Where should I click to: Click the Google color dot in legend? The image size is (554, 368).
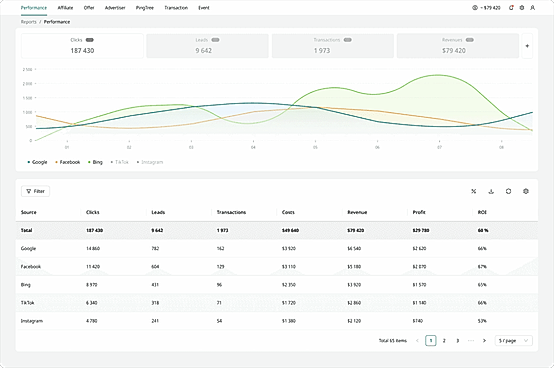(29, 162)
